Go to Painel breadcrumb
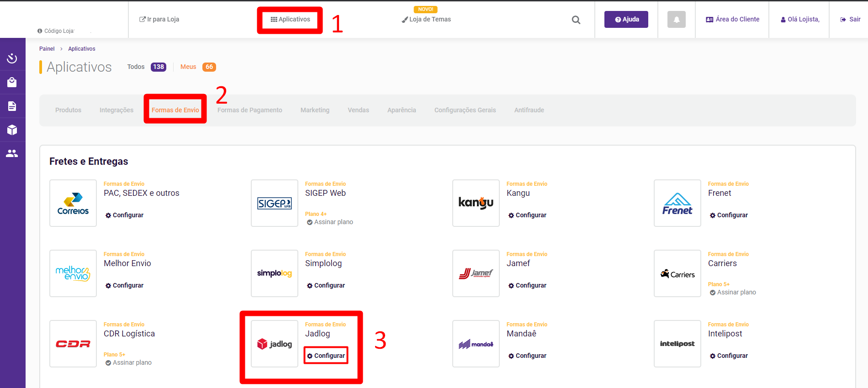The width and height of the screenshot is (868, 388). (x=47, y=49)
